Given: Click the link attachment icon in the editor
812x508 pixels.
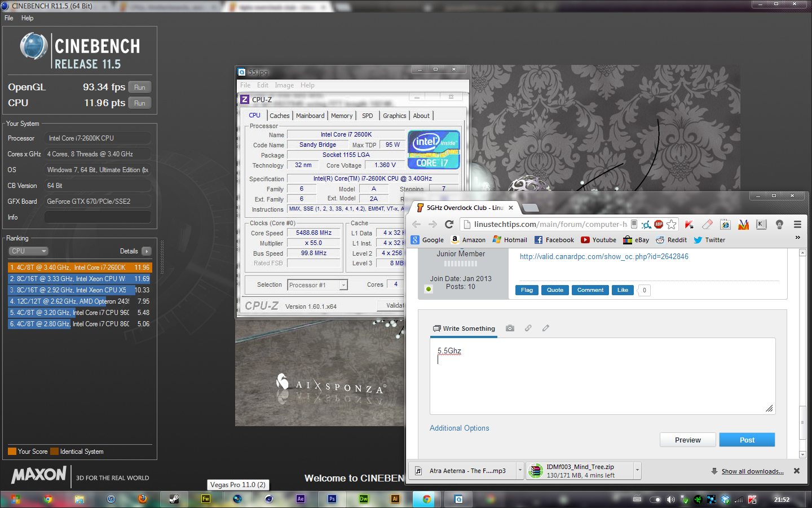Looking at the screenshot, I should (528, 328).
